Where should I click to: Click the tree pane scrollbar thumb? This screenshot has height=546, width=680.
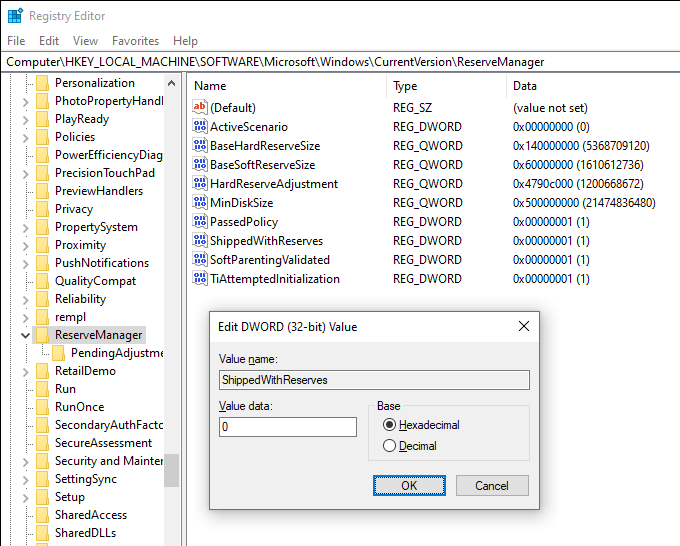click(x=171, y=470)
